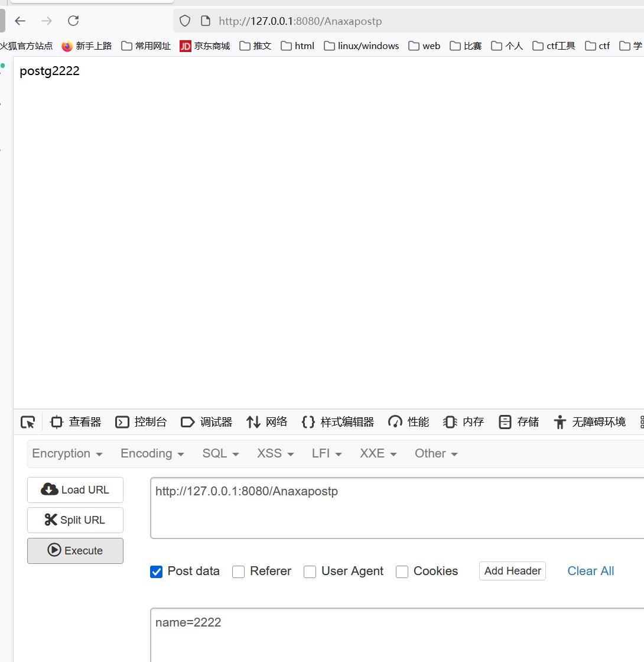Screen dimensions: 644x662
Task: Focus the HackBar URL text area
Action: (397, 508)
